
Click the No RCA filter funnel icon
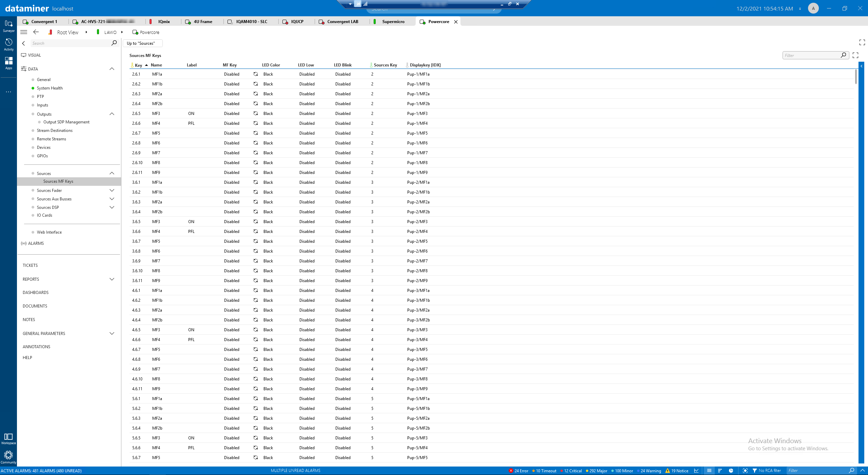pyautogui.click(x=755, y=471)
